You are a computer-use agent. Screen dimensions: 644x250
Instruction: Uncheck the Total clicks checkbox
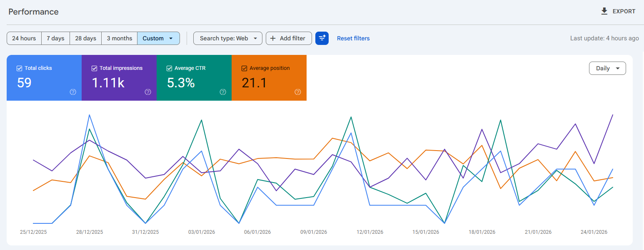[19, 68]
